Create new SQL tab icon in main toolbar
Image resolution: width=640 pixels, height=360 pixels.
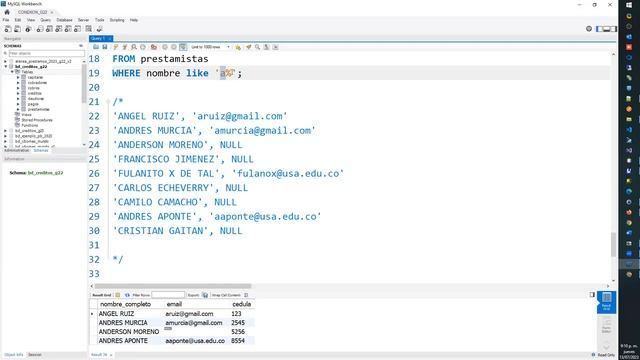pyautogui.click(x=8, y=29)
